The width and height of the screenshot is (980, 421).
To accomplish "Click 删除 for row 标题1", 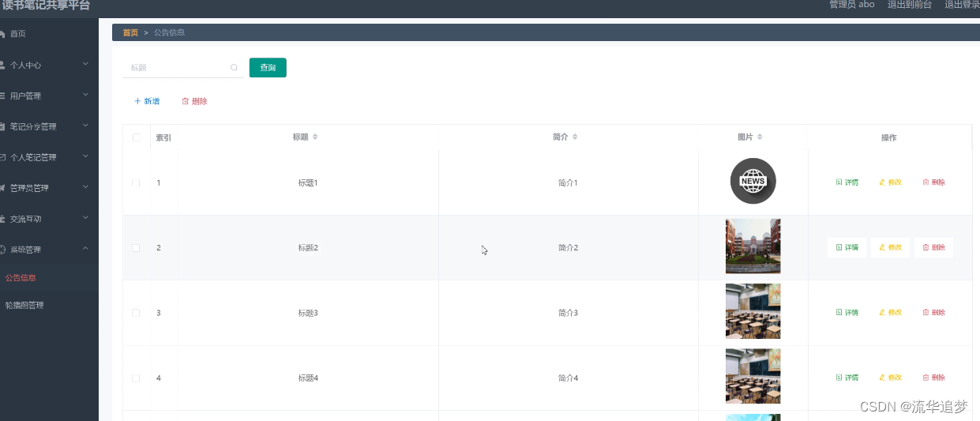I will [x=933, y=182].
